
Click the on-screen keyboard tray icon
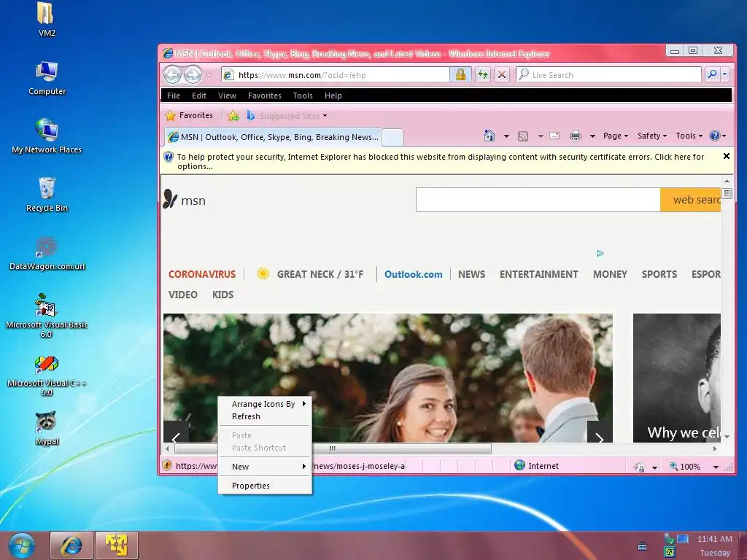pos(642,545)
